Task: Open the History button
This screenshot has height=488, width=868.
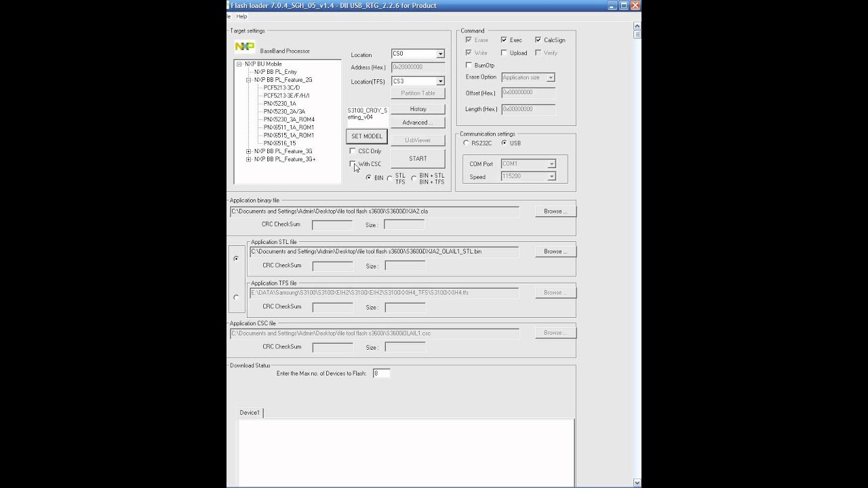Action: tap(418, 109)
